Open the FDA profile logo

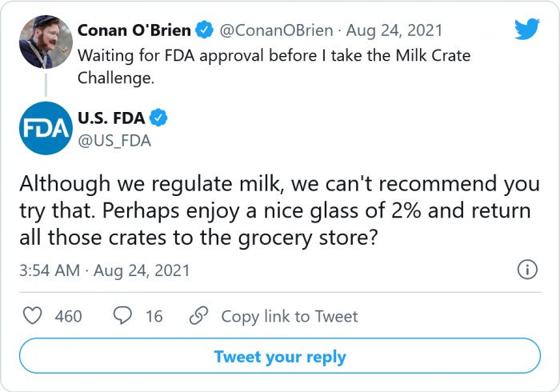(x=44, y=127)
